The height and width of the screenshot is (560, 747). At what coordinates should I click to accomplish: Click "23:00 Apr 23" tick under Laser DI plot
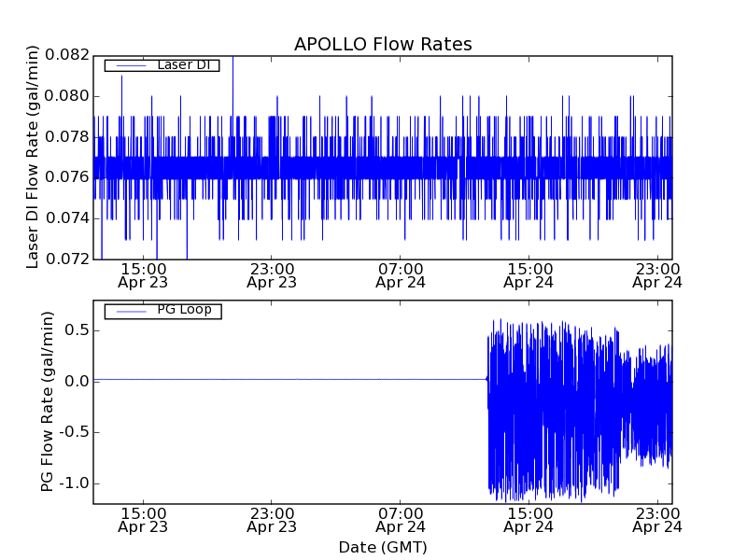pos(272,275)
